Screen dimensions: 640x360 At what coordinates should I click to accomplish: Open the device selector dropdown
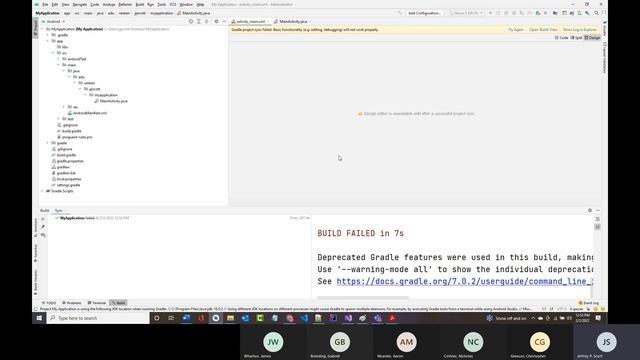(x=466, y=13)
